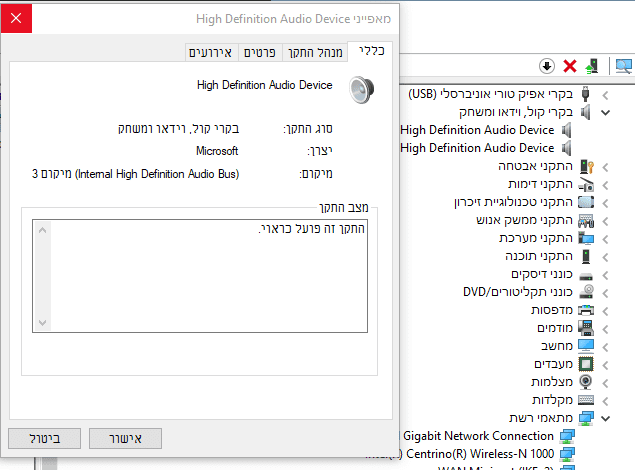
Task: Click the computer label (מחשב)
Action: (x=557, y=346)
